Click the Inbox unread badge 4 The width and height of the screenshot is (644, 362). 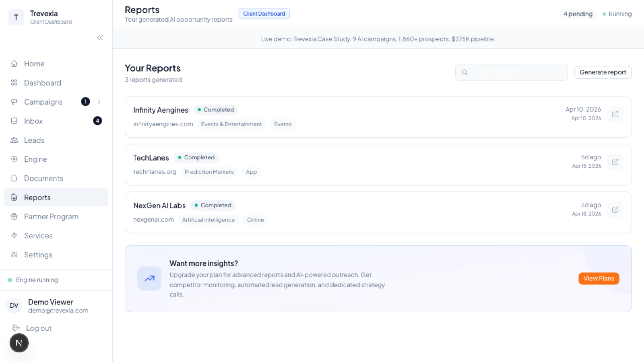point(97,121)
